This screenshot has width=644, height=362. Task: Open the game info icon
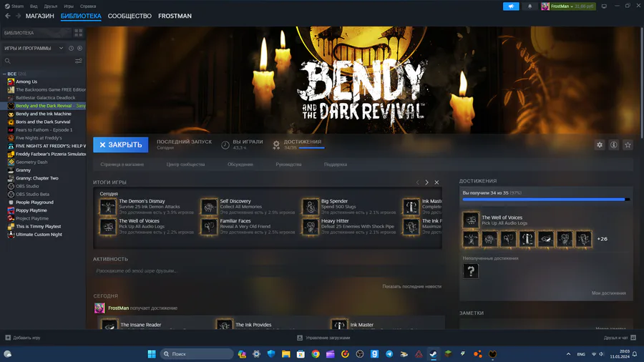click(614, 145)
